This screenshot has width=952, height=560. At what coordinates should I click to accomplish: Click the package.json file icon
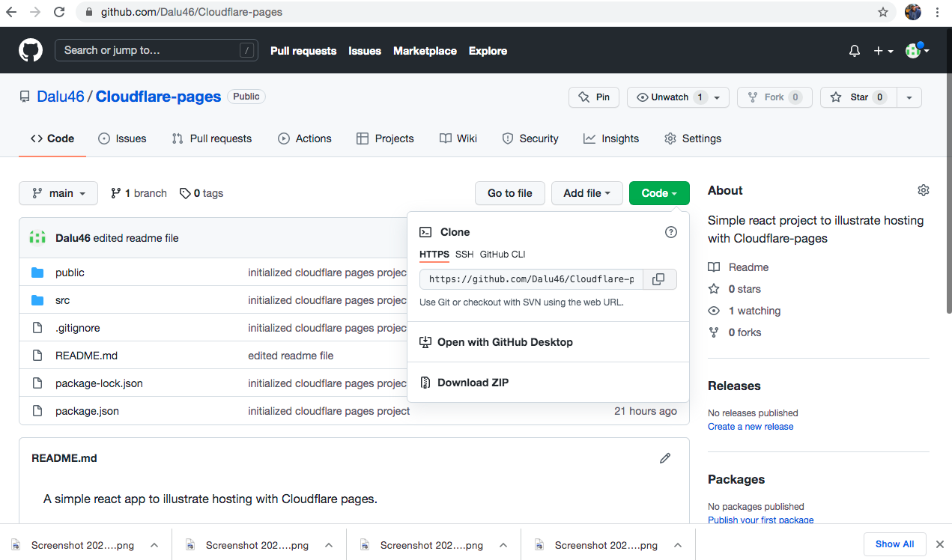pos(37,411)
